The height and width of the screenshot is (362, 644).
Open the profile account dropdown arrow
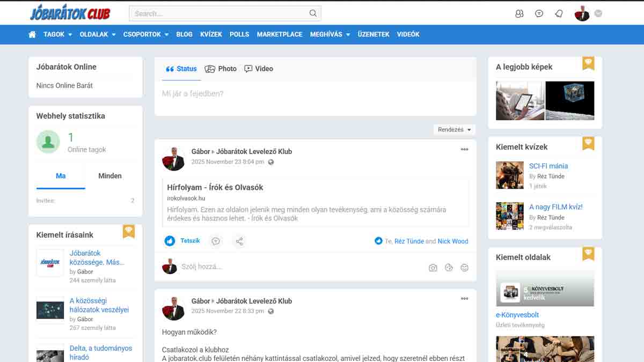click(598, 14)
